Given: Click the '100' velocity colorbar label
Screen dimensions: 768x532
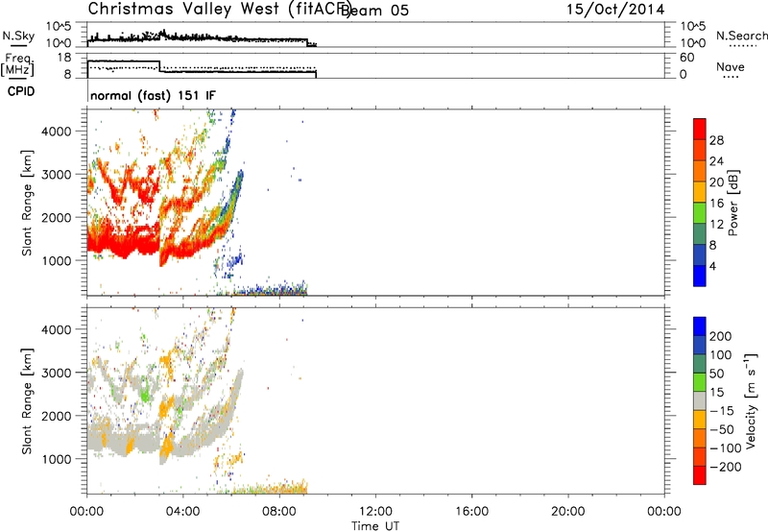Looking at the screenshot, I should click(721, 354).
